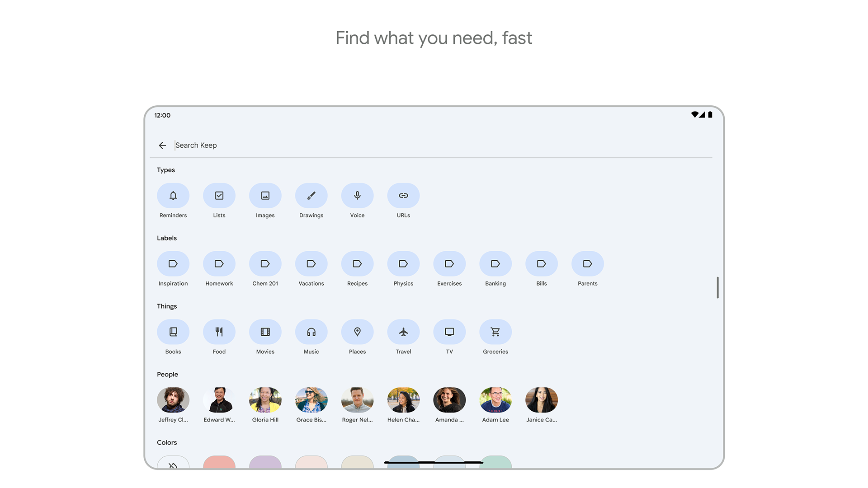Viewport: 868px width, 488px height.
Task: Click the Search Keep text field
Action: 407,145
